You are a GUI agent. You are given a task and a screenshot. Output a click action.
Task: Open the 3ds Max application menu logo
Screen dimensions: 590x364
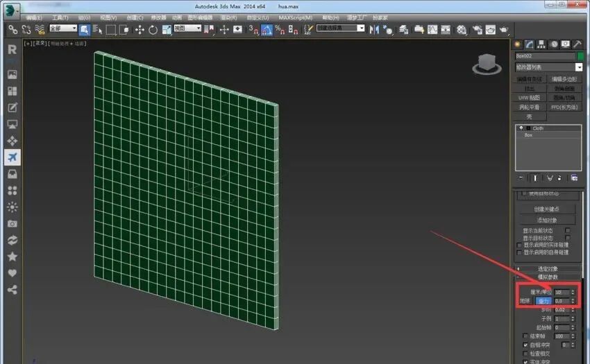tap(11, 10)
